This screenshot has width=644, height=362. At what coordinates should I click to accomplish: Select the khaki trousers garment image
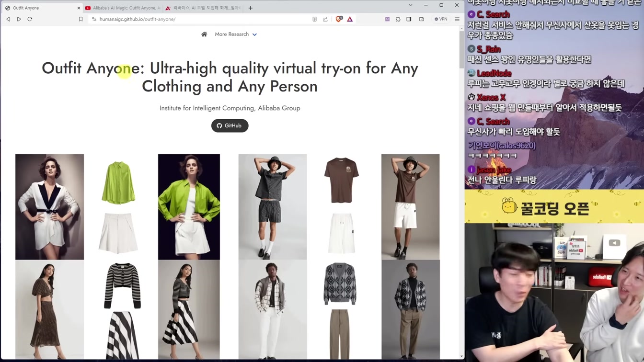(340, 334)
